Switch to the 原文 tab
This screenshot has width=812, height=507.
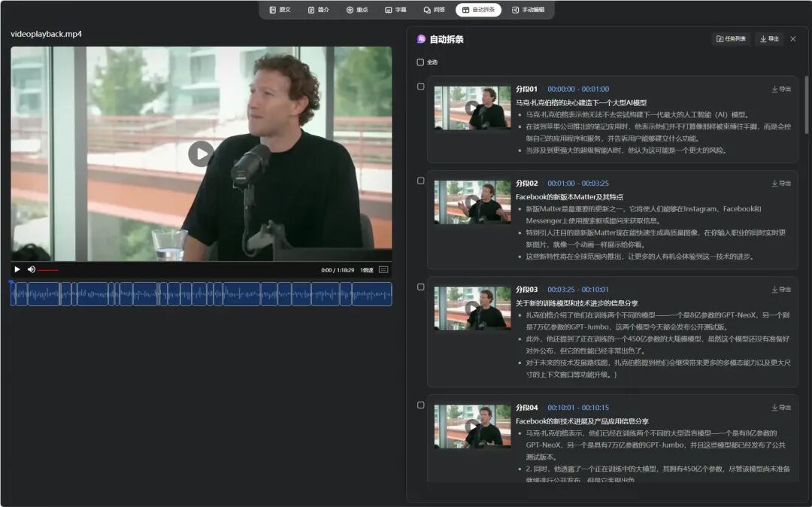tap(280, 10)
